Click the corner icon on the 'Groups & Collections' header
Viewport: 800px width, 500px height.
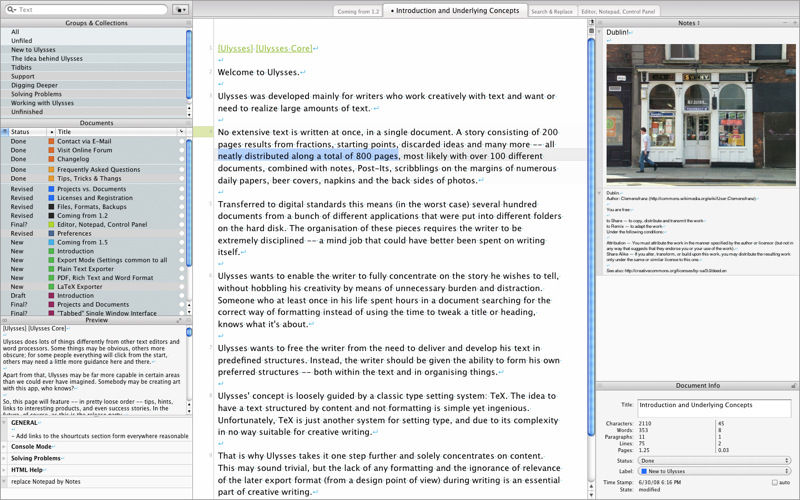[188, 23]
